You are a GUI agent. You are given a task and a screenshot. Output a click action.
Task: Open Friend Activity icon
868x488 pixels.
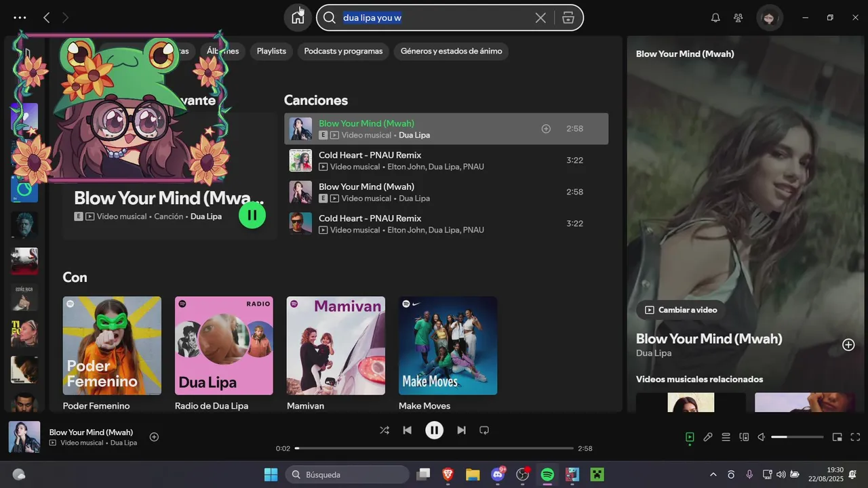point(738,18)
